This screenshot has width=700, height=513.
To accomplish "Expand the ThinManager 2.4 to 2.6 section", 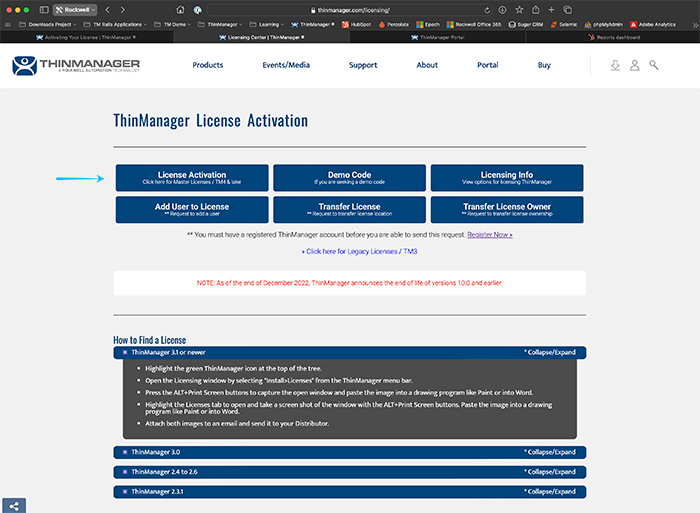I will click(350, 472).
